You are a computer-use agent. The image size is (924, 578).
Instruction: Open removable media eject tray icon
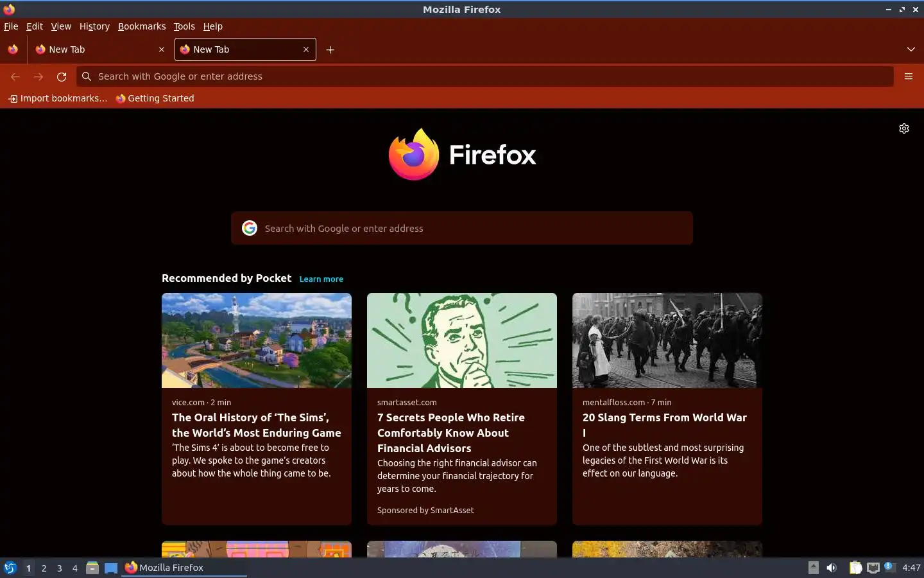[x=813, y=568]
